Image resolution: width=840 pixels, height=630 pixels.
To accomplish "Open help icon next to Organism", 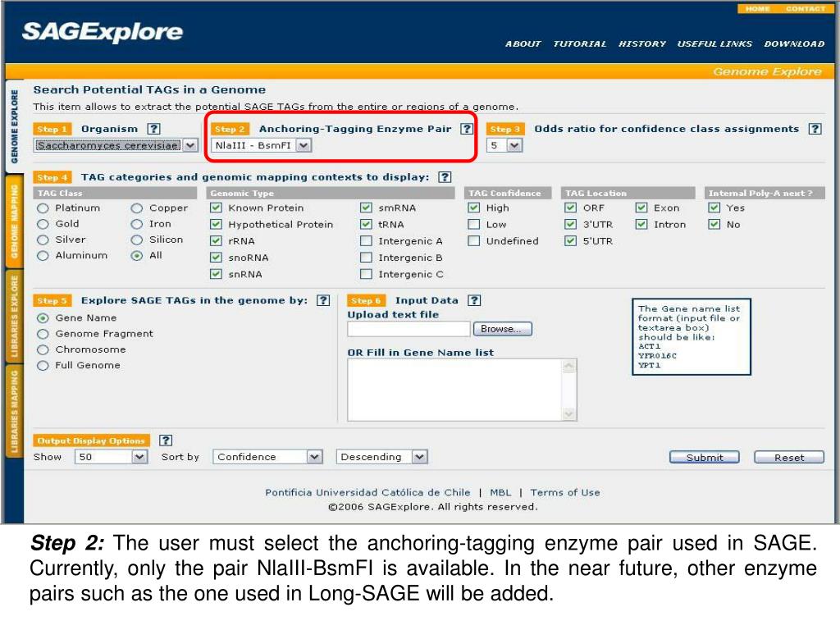I will (153, 129).
